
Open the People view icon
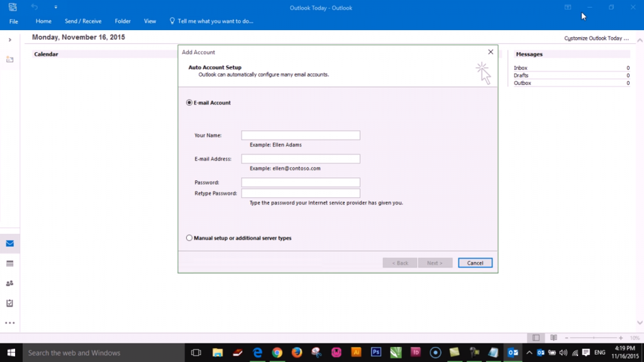click(10, 283)
